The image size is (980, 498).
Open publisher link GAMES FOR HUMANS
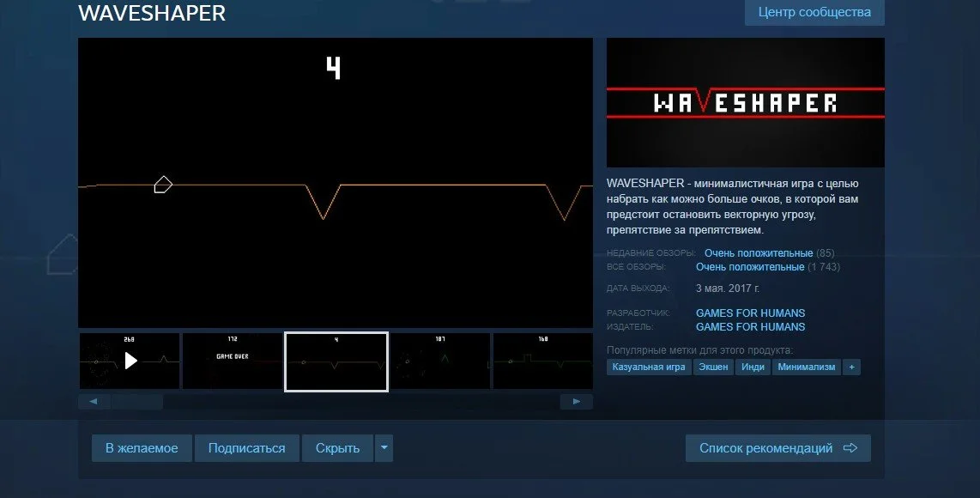pos(751,326)
